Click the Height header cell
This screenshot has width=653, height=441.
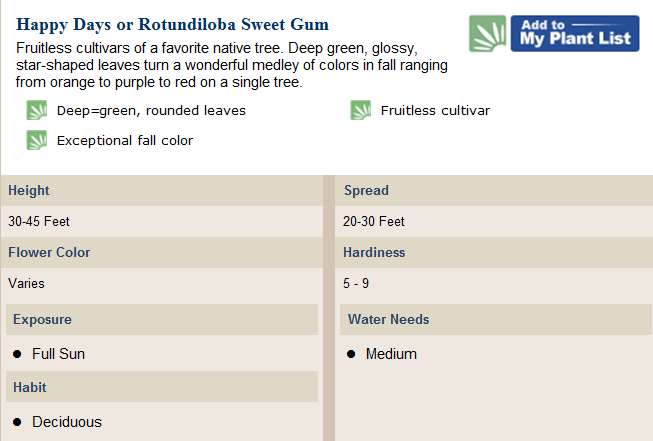tap(162, 190)
